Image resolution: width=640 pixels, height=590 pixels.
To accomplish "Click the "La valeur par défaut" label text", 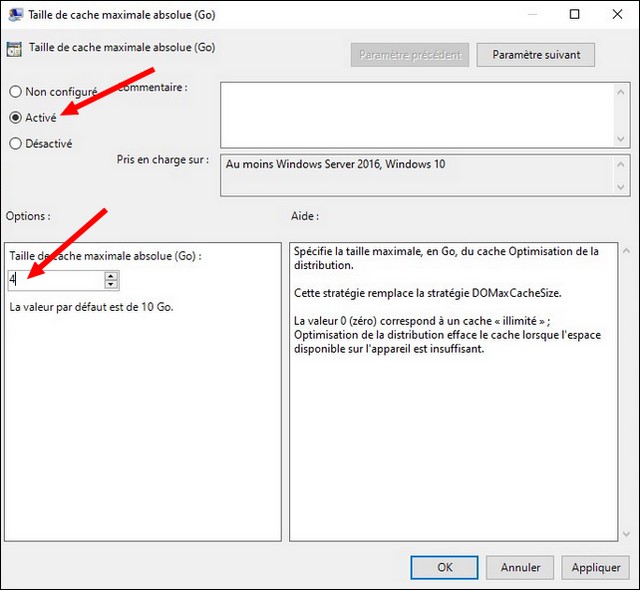I will [x=91, y=307].
